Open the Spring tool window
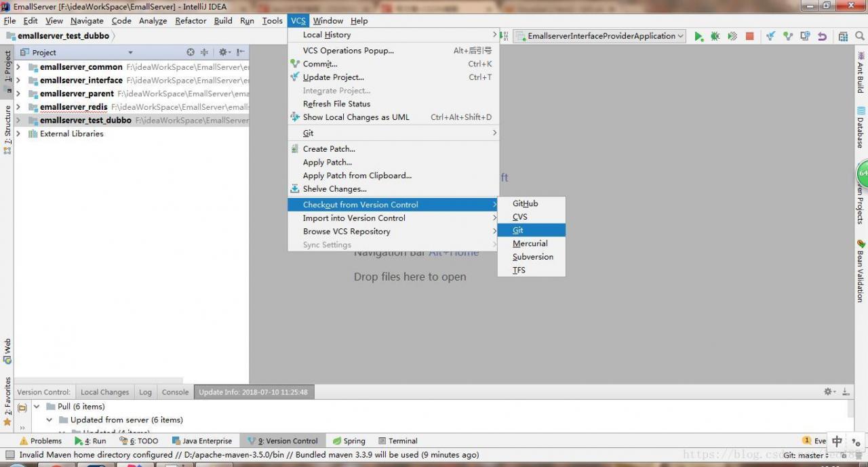Viewport: 868px width, 467px height. point(349,441)
